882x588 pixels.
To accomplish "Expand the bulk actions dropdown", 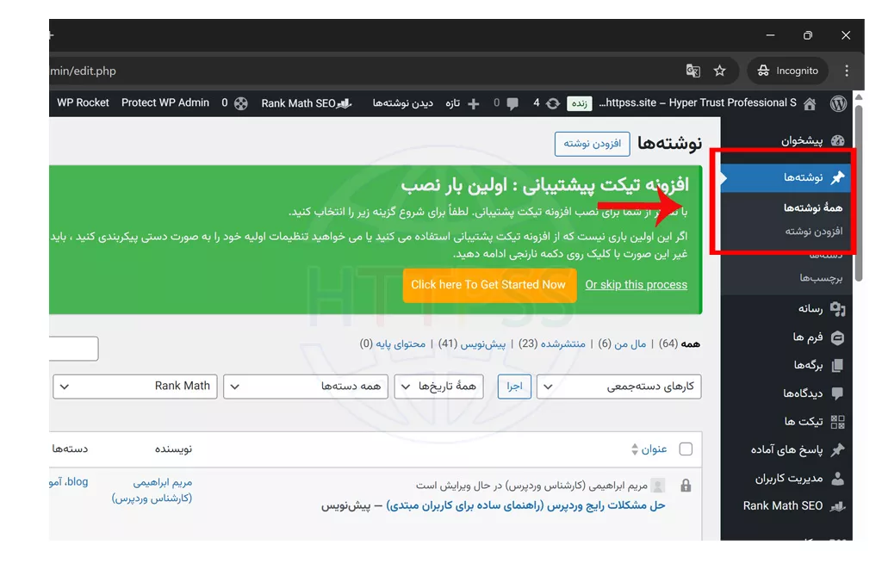I will 618,387.
